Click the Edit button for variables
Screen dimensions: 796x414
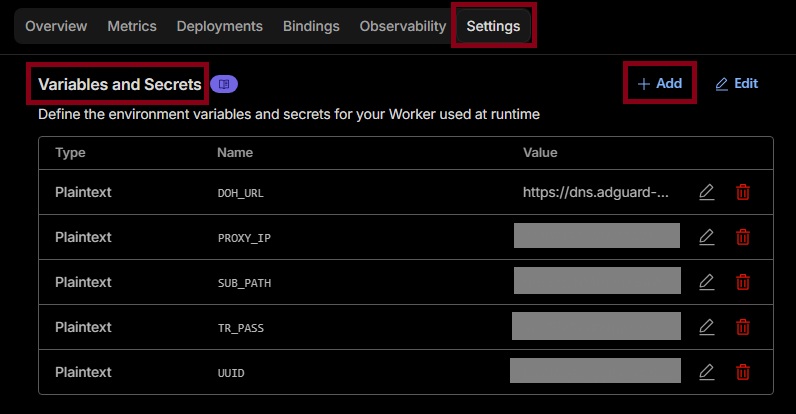pyautogui.click(x=737, y=83)
